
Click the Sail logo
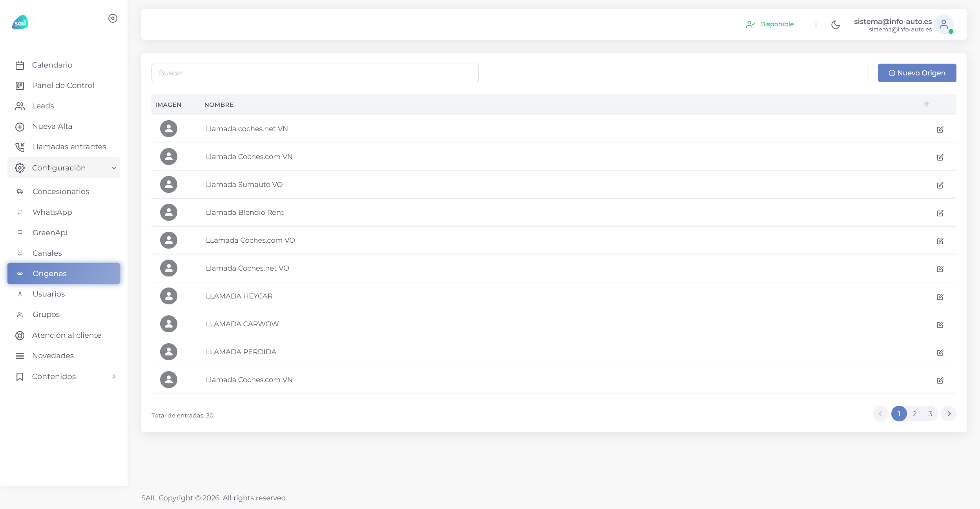(x=20, y=22)
